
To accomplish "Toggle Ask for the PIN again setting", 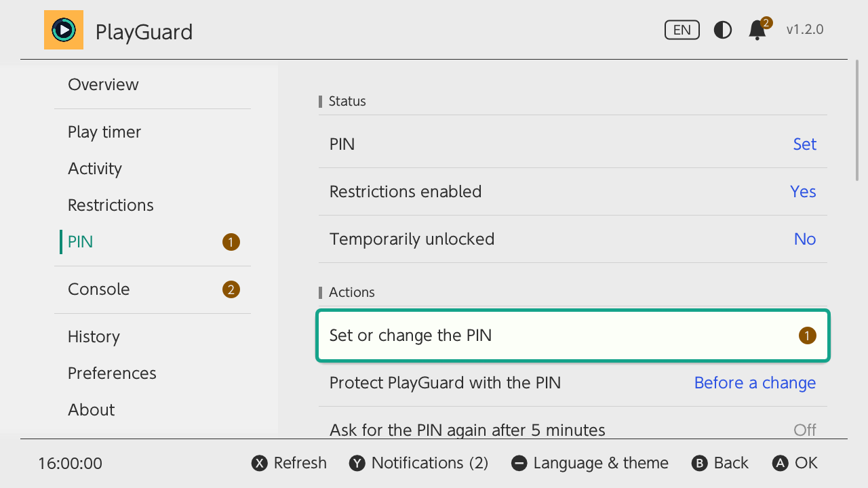I will coord(573,430).
